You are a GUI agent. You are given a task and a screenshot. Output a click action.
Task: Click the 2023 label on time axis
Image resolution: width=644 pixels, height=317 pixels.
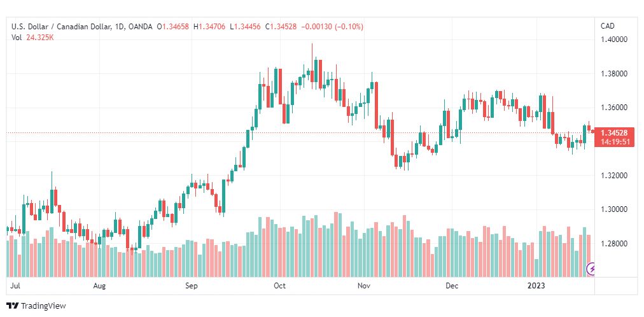[x=535, y=286]
